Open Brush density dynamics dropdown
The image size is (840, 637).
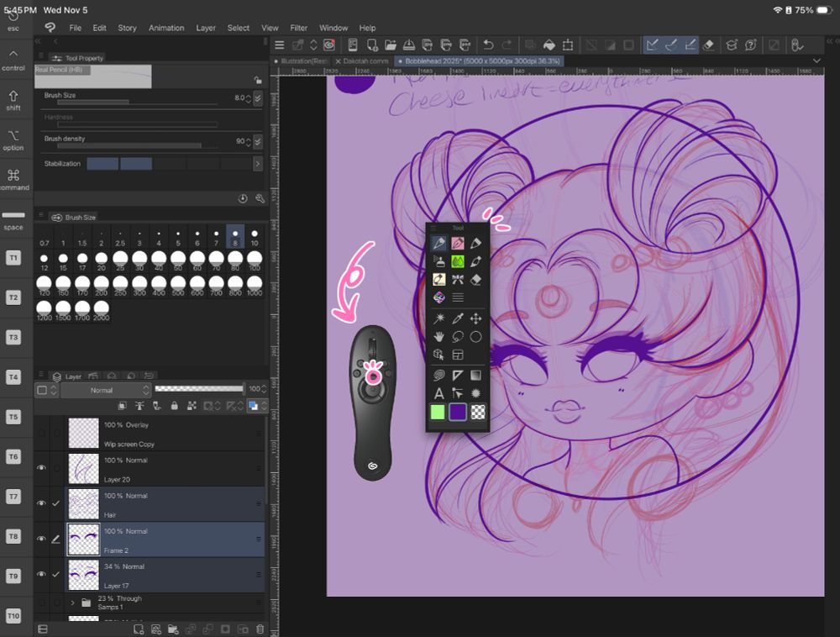258,141
